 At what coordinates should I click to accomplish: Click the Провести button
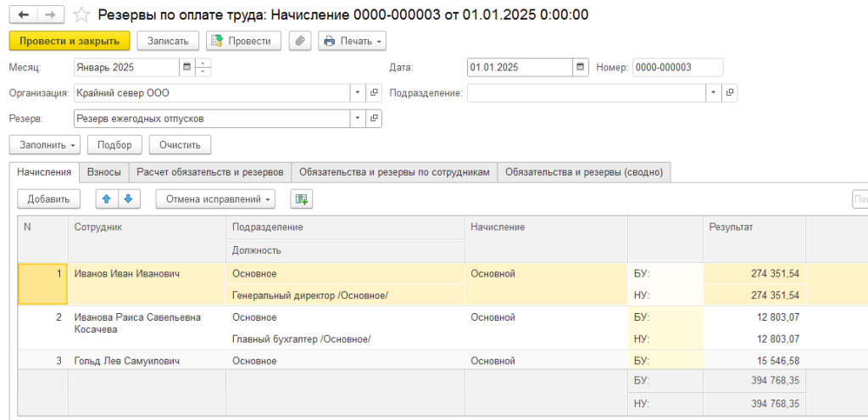243,41
